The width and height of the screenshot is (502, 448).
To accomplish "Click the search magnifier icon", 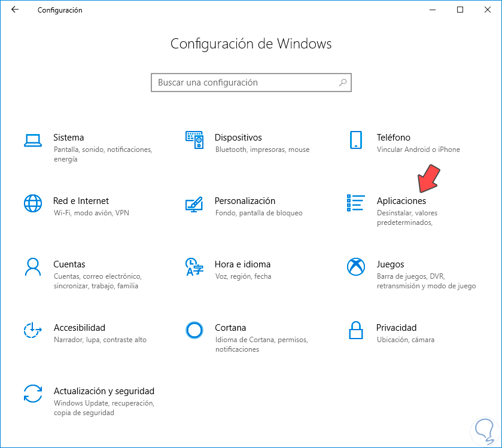I will point(343,83).
